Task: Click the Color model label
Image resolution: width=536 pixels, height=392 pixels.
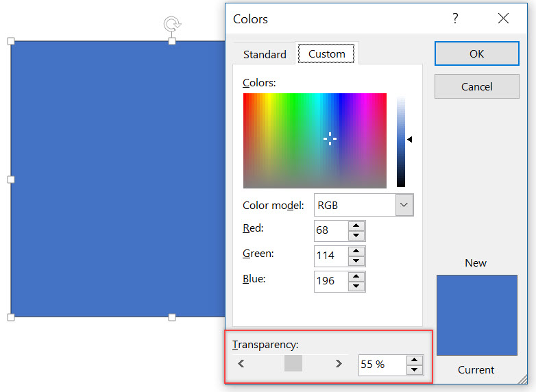Action: 273,206
